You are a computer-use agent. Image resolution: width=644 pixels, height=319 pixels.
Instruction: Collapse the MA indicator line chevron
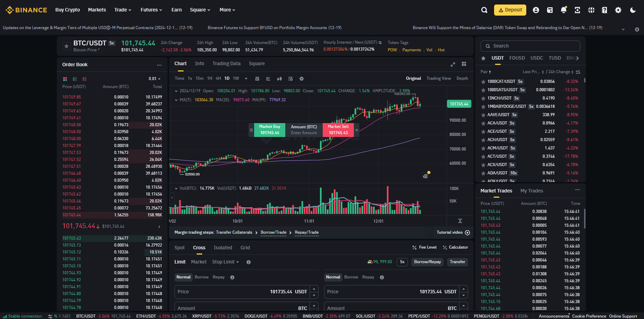pyautogui.click(x=176, y=100)
